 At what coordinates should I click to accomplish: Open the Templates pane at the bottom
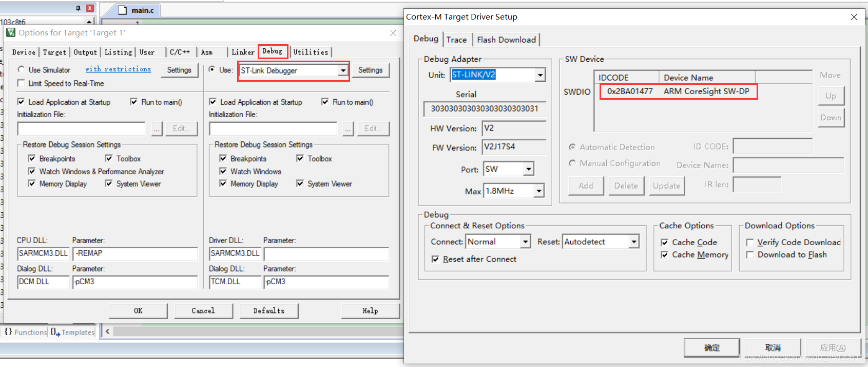72,332
